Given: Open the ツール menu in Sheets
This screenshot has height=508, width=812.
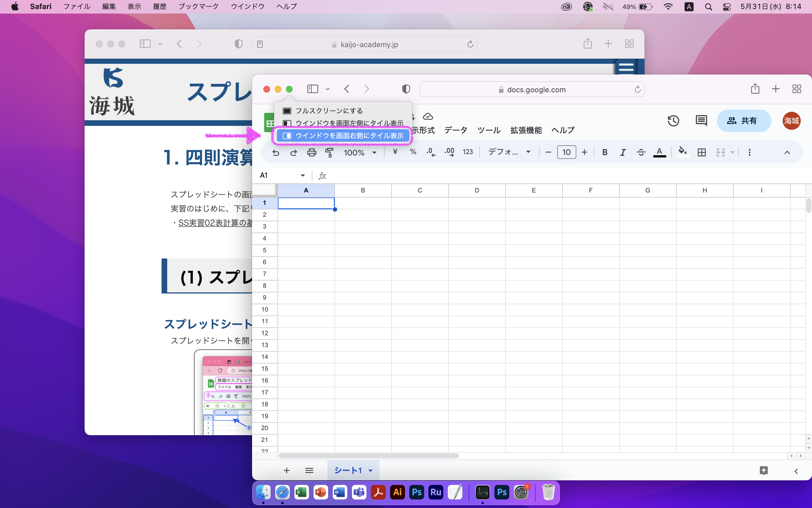Looking at the screenshot, I should (489, 130).
